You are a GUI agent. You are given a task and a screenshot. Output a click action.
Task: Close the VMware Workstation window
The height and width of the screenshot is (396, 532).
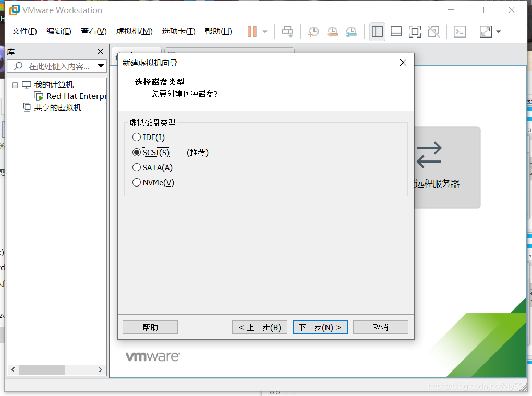point(512,10)
